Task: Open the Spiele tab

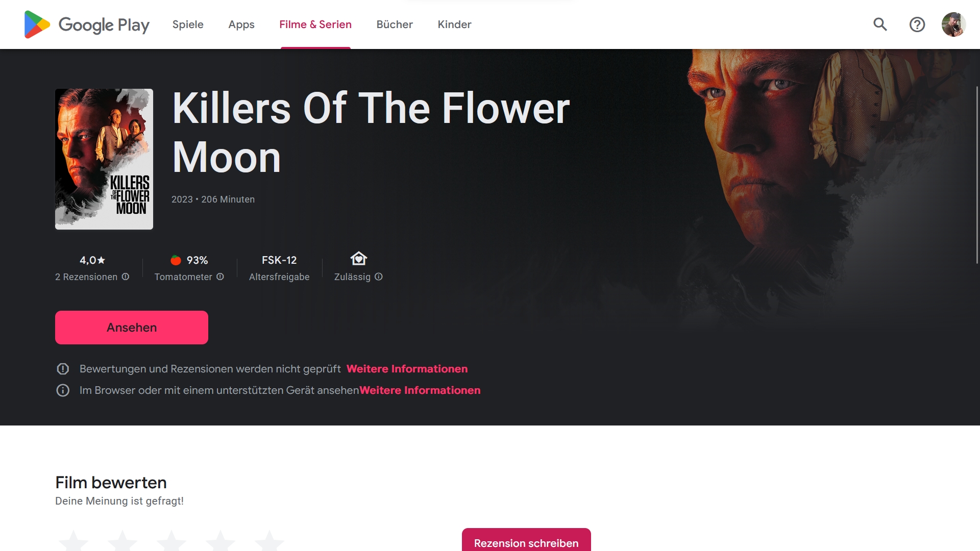Action: [188, 24]
